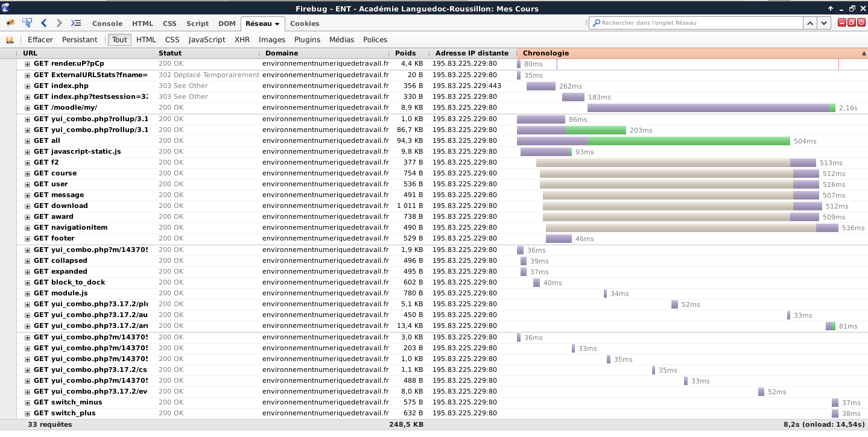Sort by the Chronologie column header
Screen dimensions: 868x437
692,53
